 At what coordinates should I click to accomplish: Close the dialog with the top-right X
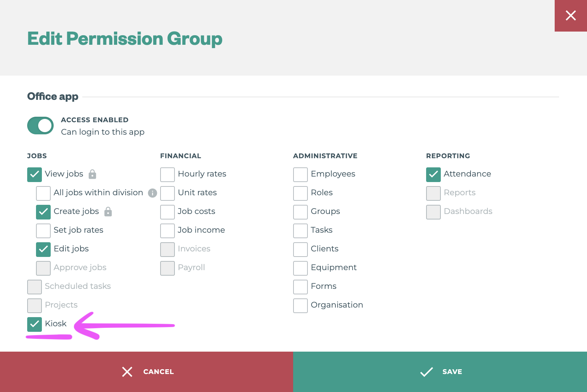(570, 15)
